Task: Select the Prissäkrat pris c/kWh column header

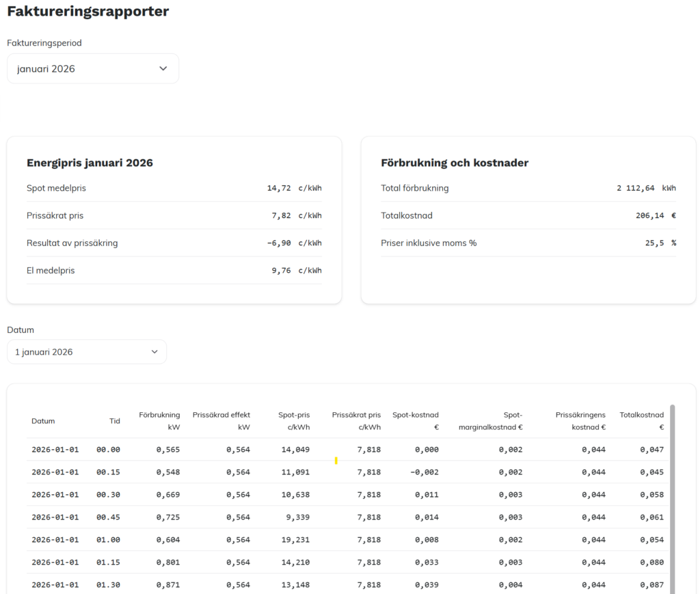Action: pyautogui.click(x=356, y=421)
